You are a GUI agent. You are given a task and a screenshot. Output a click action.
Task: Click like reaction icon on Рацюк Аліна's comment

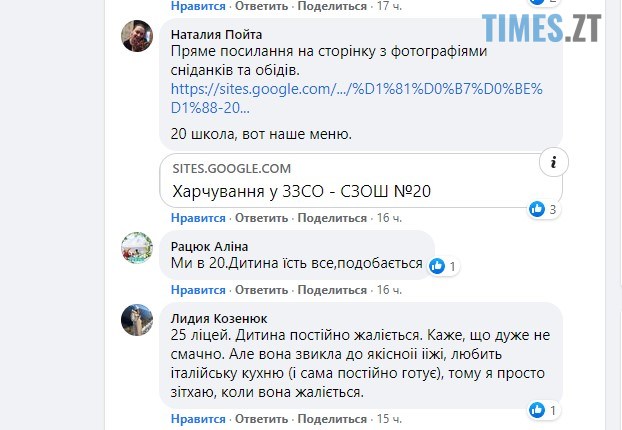pos(437,266)
